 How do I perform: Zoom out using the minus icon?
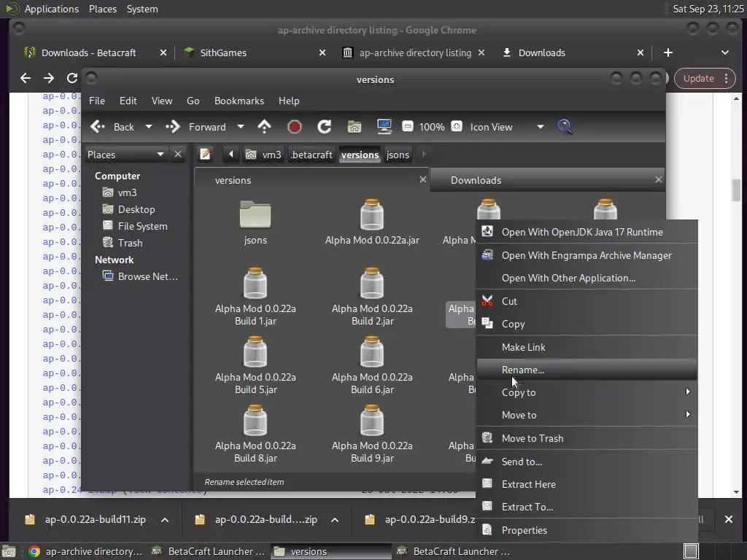click(407, 127)
